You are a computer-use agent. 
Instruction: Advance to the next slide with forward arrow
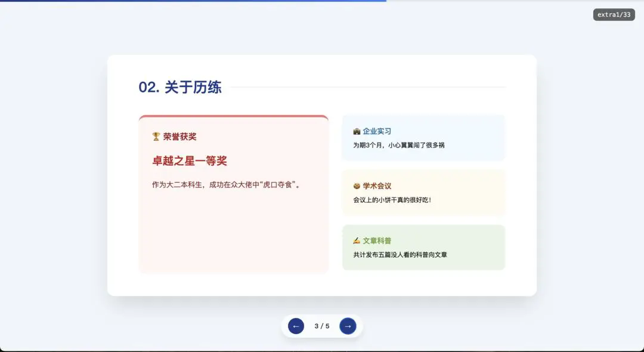[348, 326]
